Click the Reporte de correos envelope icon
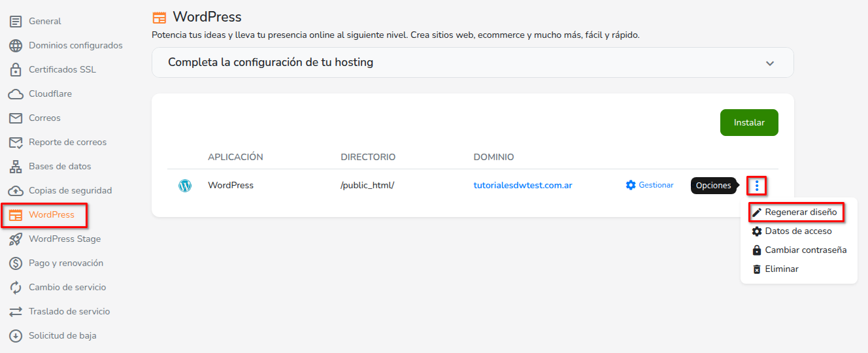 coord(16,143)
